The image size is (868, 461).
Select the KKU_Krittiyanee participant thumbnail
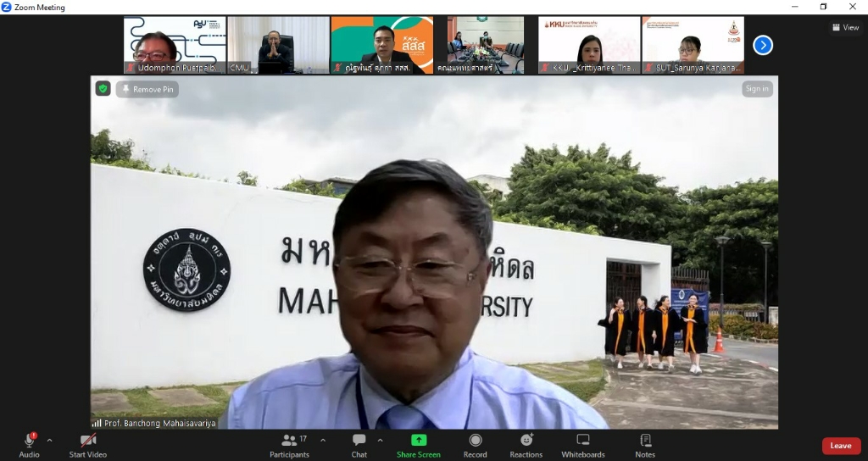click(x=589, y=45)
